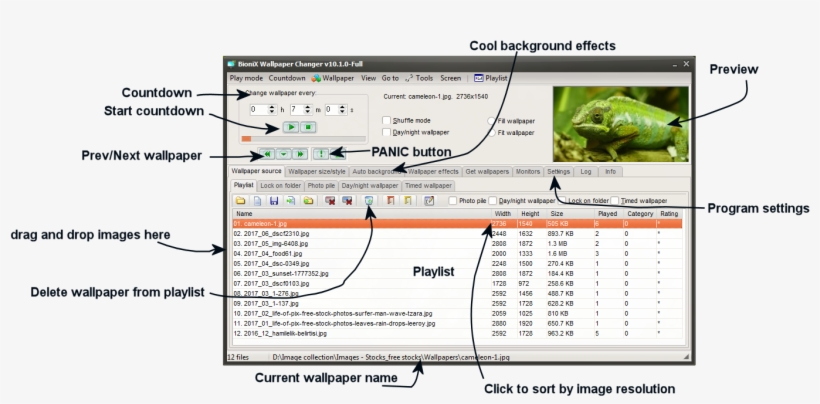This screenshot has height=404, width=820.
Task: Toggle top Day/night wallpaper checkbox below Shuffle mode
Action: pos(386,133)
